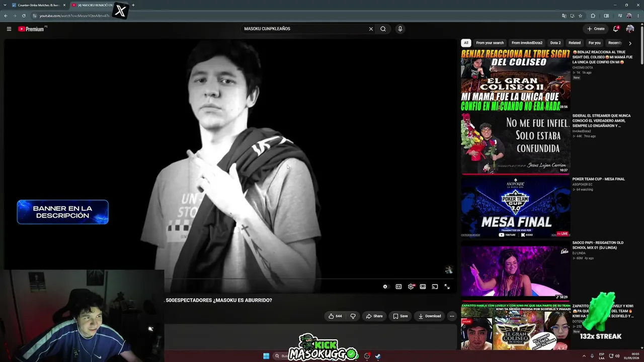
Task: Open the Benjaz Reacciona True Sight thumbnail
Action: 516,80
